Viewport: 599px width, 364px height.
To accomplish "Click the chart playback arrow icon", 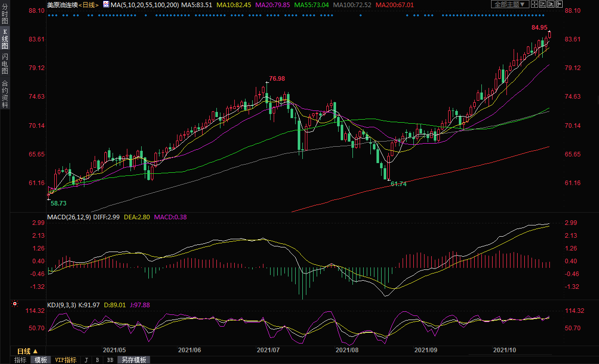I will (x=551, y=4).
